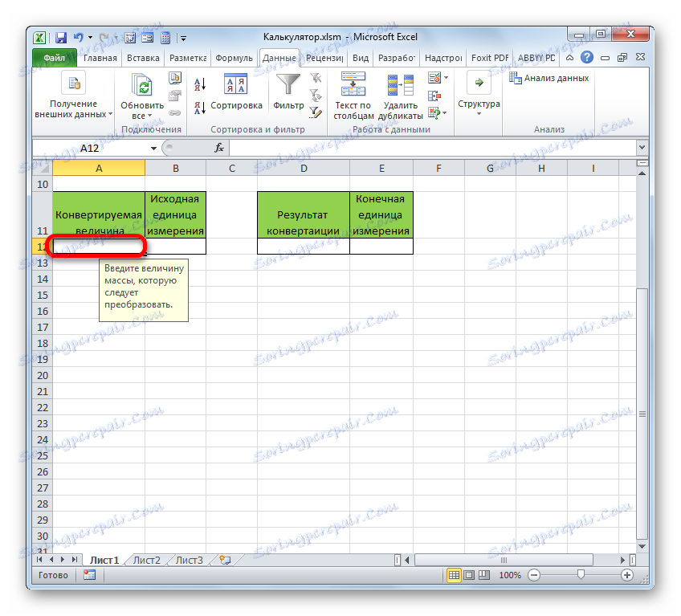Open the Connections icon in Подключения group
The width and height of the screenshot is (681, 616).
tap(175, 79)
